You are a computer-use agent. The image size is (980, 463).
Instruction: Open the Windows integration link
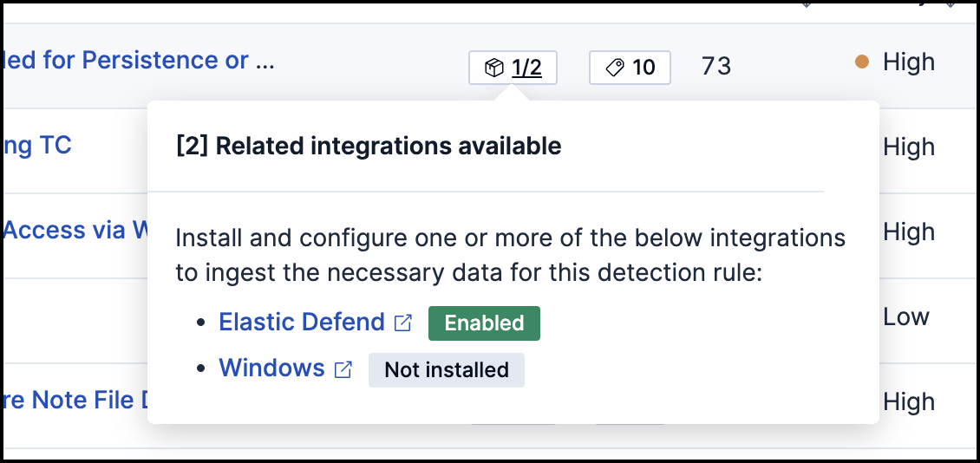point(271,368)
